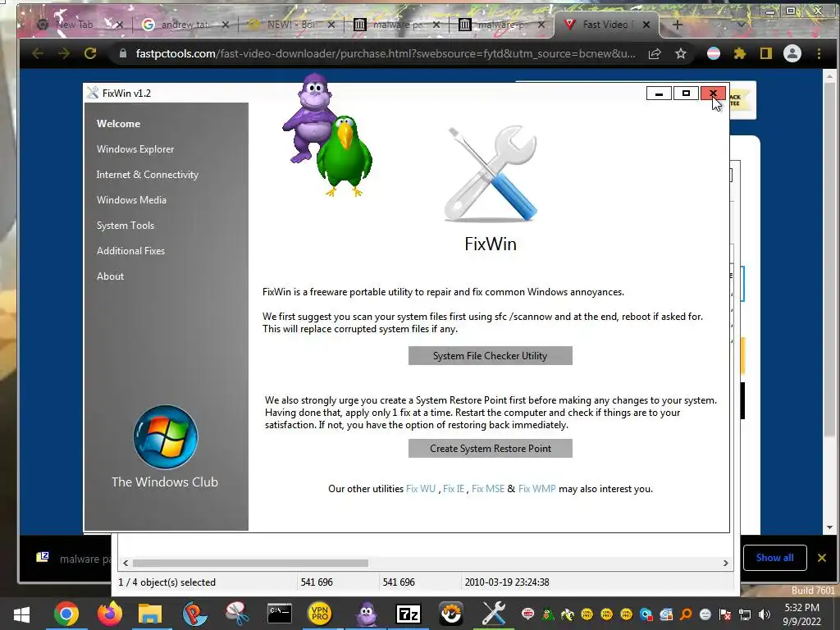Open the About page in FixWin

[111, 276]
